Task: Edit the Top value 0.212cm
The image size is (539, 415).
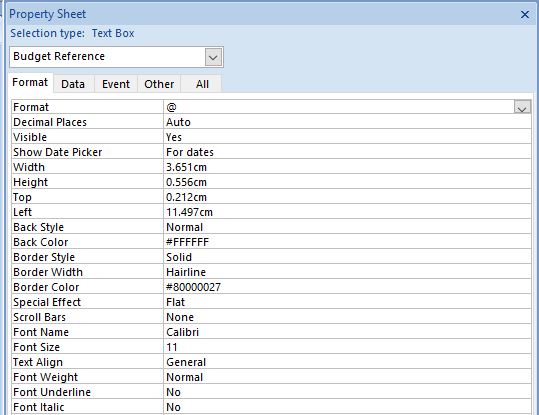Action: [x=347, y=197]
